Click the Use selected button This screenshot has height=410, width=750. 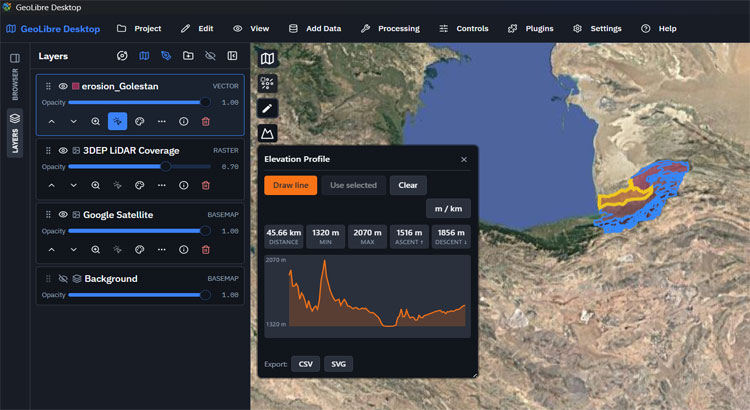coord(353,185)
